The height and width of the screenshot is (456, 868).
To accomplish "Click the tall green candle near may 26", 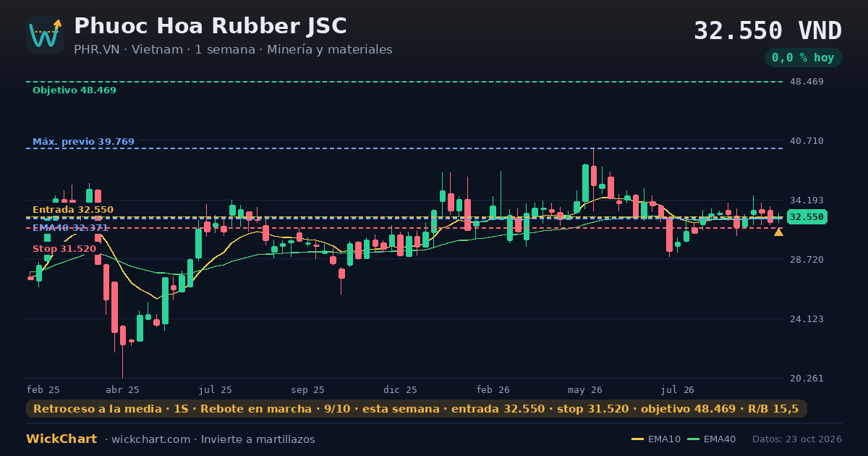I will (x=585, y=183).
